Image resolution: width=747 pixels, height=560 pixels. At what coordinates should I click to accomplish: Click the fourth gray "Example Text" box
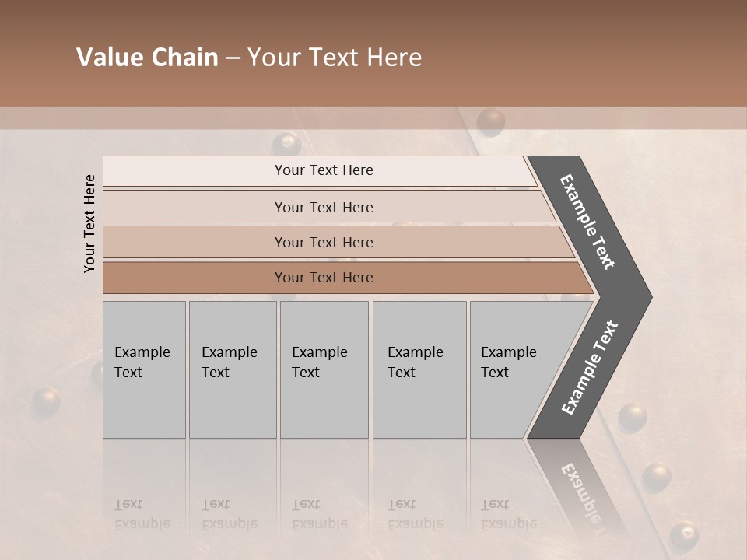419,369
